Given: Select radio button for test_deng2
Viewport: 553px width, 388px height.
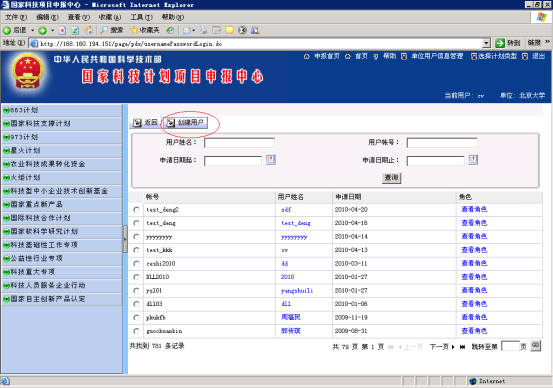Looking at the screenshot, I should 136,210.
